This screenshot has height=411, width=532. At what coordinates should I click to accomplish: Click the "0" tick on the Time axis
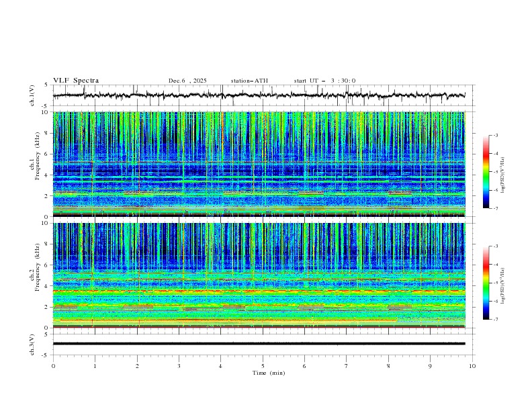pyautogui.click(x=53, y=366)
